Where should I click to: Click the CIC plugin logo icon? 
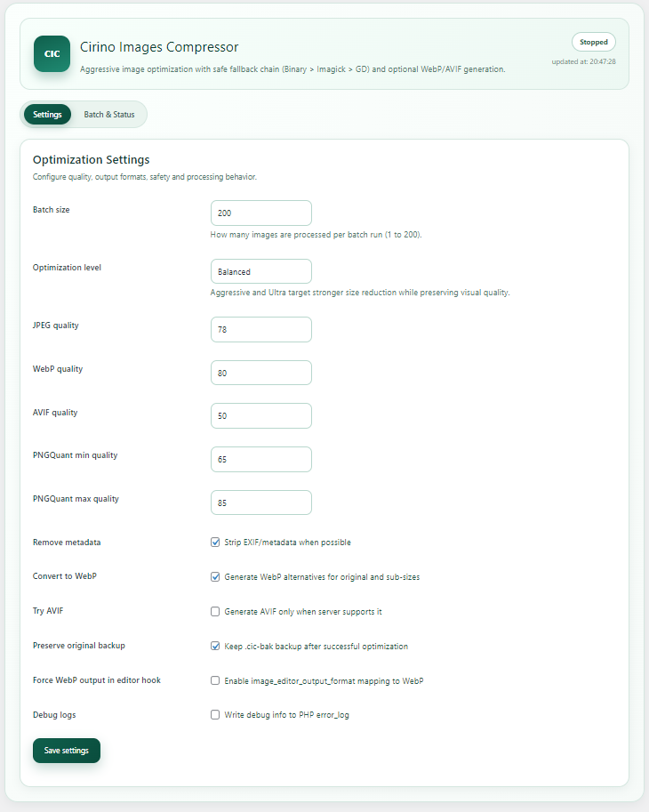(52, 54)
